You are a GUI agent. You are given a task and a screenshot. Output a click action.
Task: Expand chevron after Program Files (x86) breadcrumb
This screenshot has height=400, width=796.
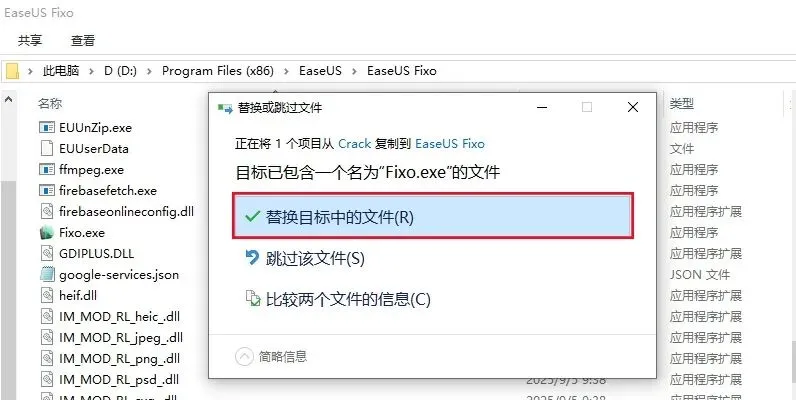[287, 71]
